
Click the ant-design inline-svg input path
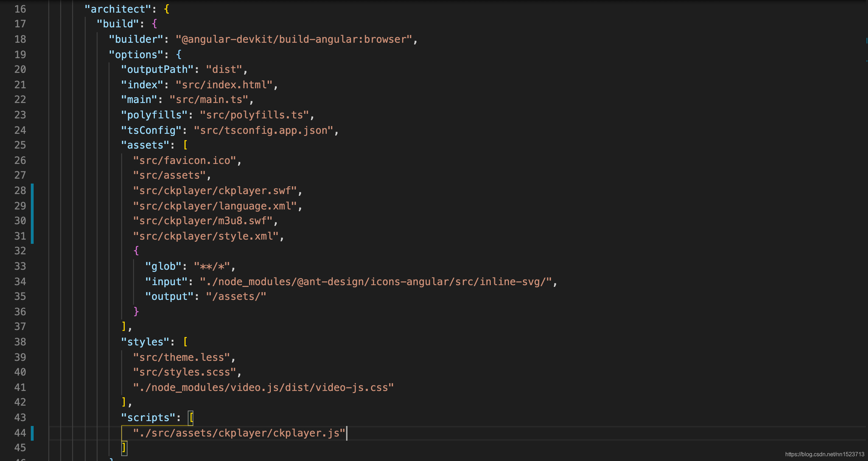click(x=376, y=282)
